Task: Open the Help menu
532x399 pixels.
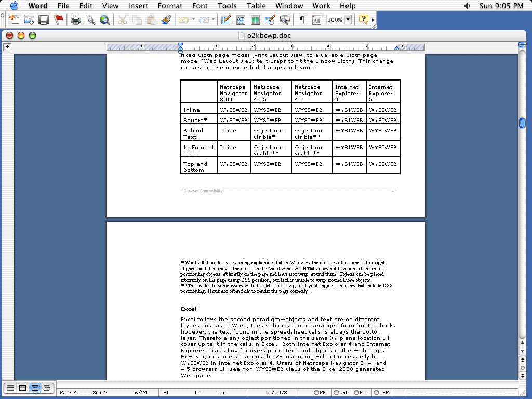Action: [x=348, y=6]
